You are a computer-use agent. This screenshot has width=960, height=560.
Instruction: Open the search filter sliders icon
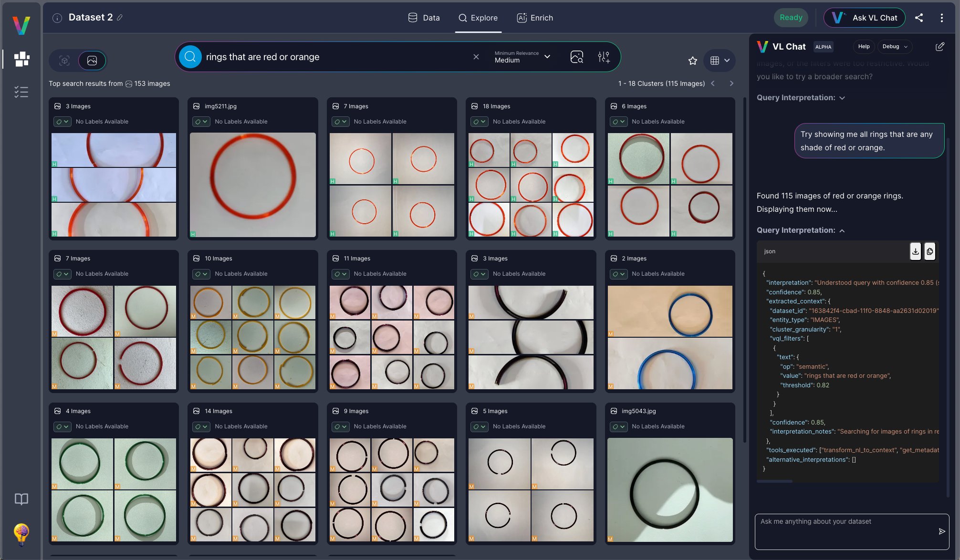(x=604, y=57)
